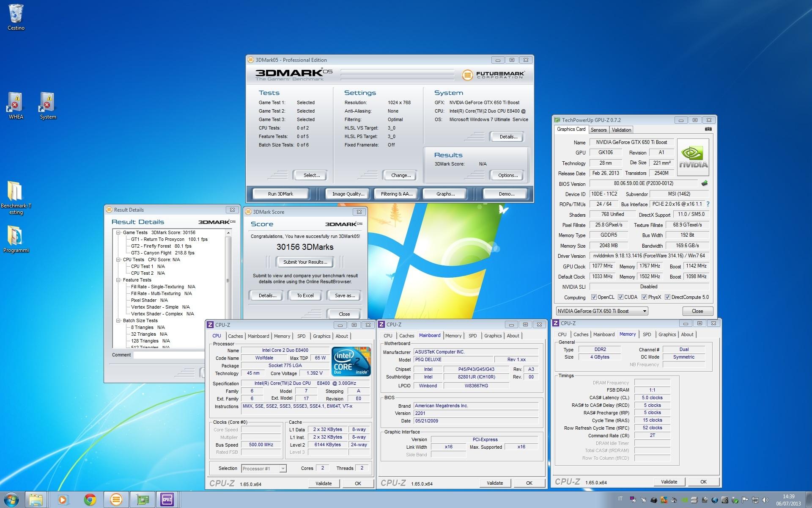Image resolution: width=812 pixels, height=508 pixels.
Task: Launch Google Chrome from the taskbar
Action: tap(90, 500)
